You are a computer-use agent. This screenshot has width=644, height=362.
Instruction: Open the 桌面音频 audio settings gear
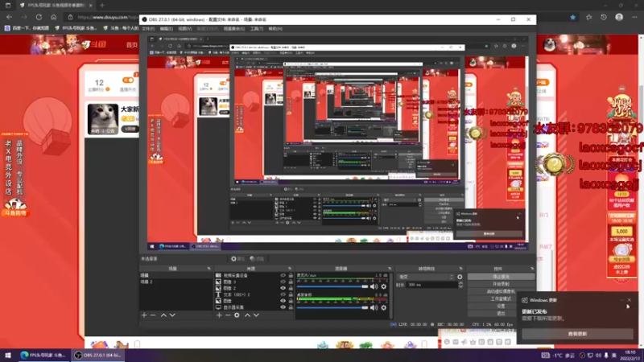[x=384, y=307]
